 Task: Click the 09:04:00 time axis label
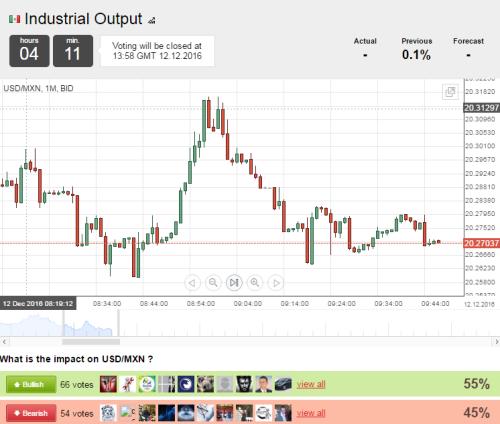[248, 304]
